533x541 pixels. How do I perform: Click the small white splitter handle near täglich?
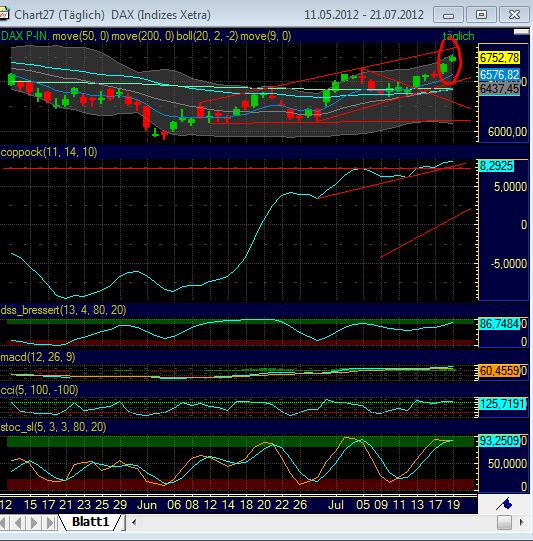point(521,32)
